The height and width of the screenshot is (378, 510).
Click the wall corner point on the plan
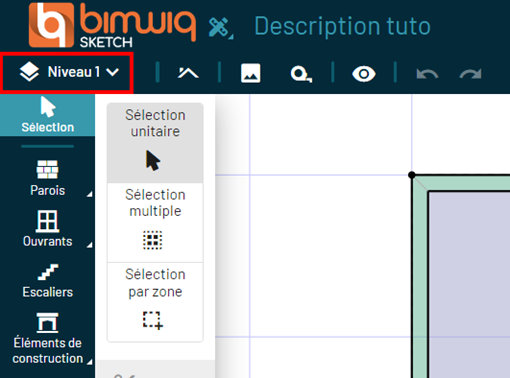click(x=412, y=175)
